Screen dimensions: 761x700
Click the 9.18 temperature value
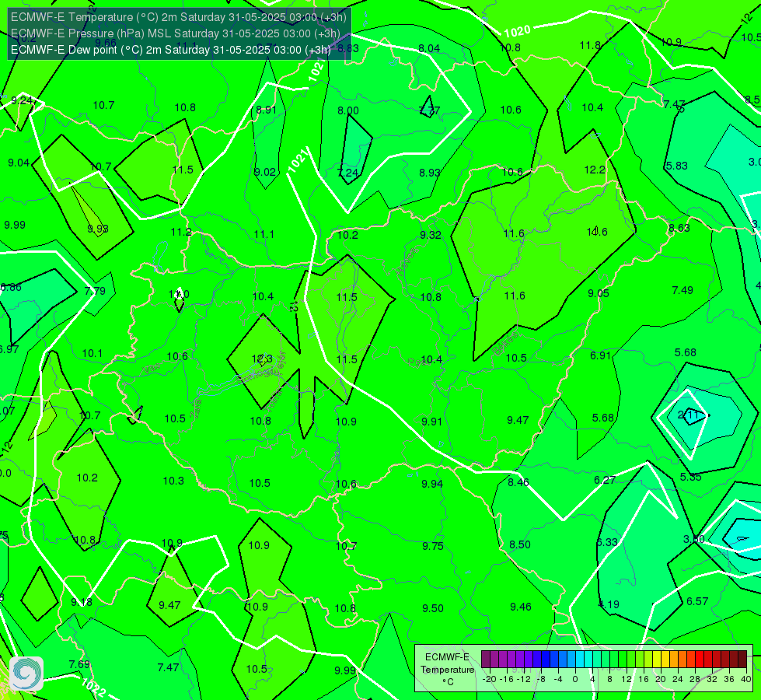click(x=82, y=602)
